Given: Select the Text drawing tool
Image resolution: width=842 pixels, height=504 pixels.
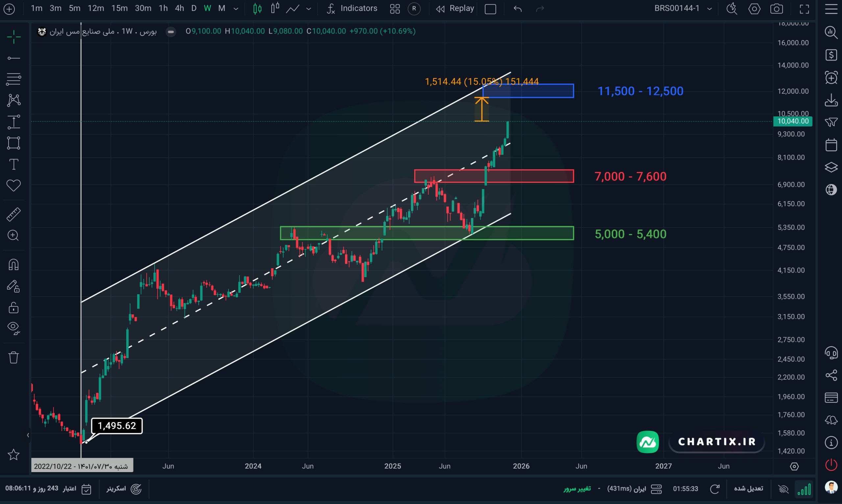Looking at the screenshot, I should pos(13,164).
